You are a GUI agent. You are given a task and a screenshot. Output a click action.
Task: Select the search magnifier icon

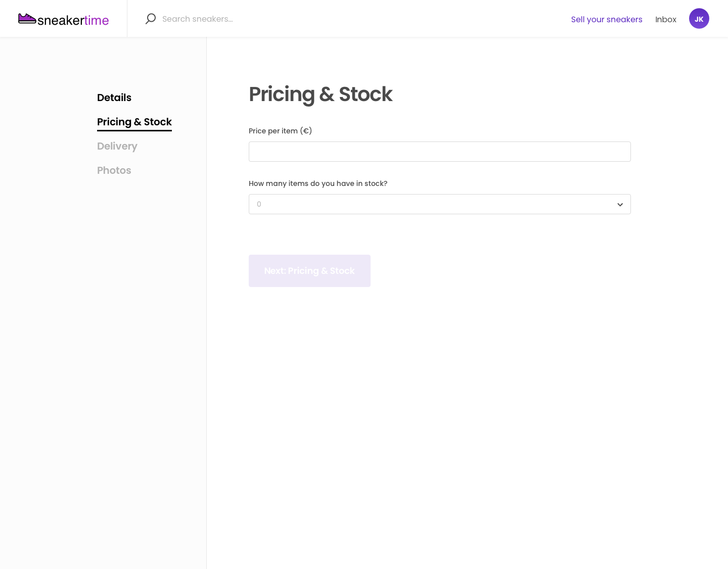150,18
